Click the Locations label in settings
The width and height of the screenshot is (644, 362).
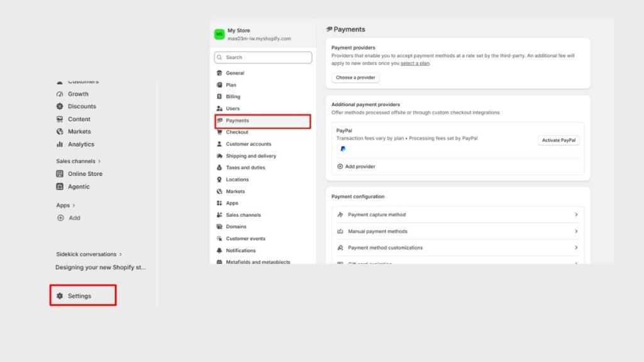coord(237,179)
